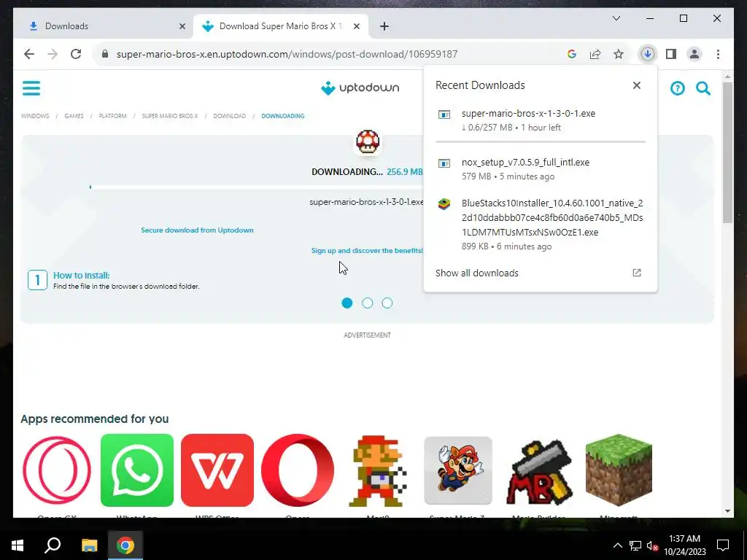Open the network tray icon
Screen dimensions: 747x560
coord(635,545)
